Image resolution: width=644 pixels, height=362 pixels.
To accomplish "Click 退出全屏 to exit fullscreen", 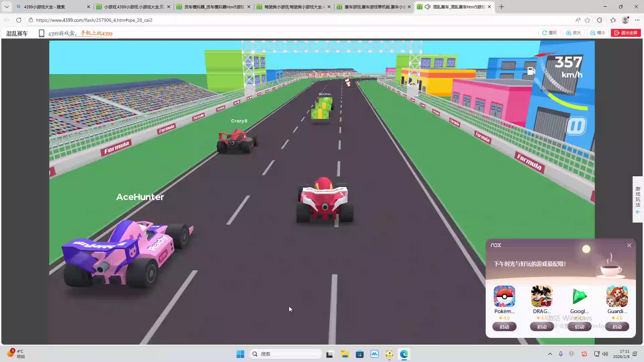I will [x=626, y=33].
